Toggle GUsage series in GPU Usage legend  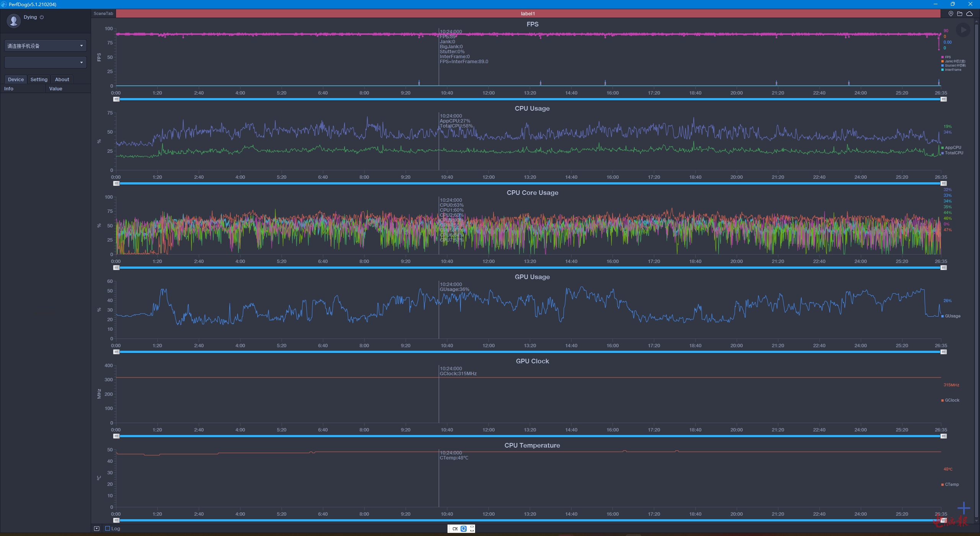952,316
